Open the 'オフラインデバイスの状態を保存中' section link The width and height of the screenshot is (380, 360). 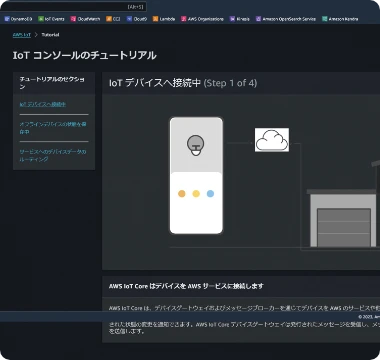[x=53, y=128]
